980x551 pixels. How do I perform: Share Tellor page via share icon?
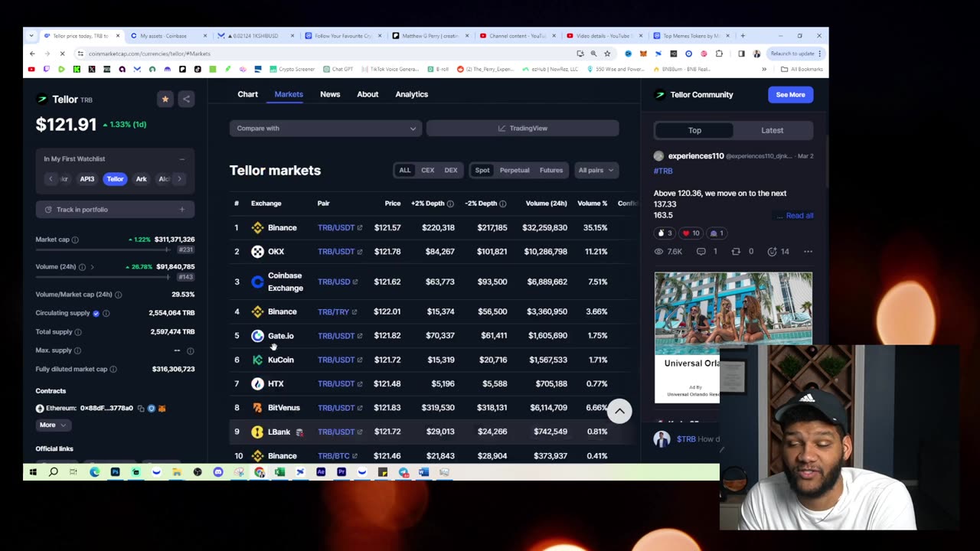(x=186, y=99)
